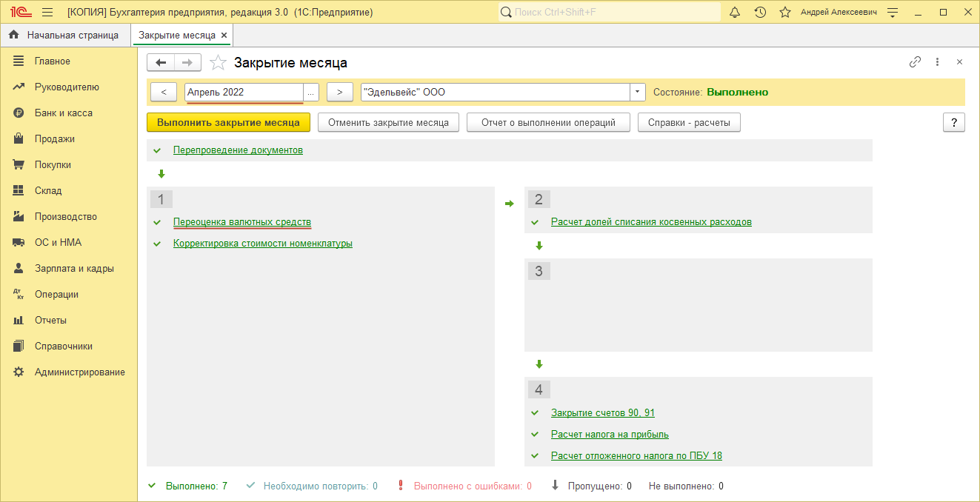This screenshot has width=980, height=502.
Task: Focus the search field Поиск Ctrl+Shift+F
Action: [x=609, y=13]
